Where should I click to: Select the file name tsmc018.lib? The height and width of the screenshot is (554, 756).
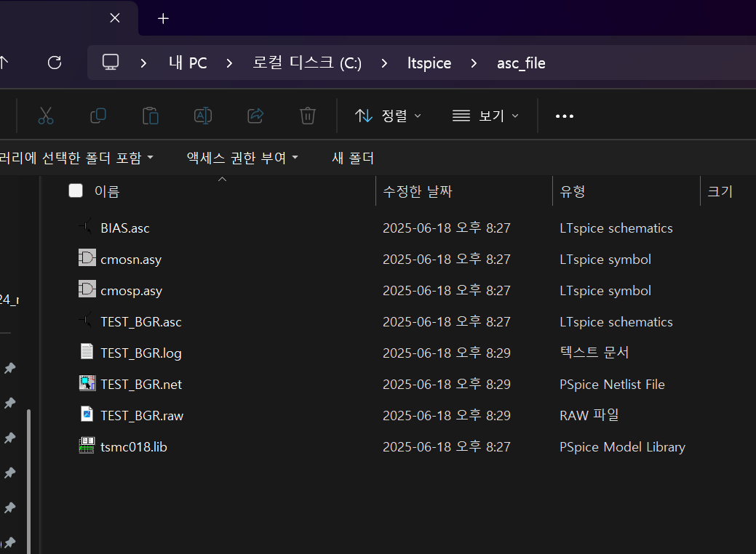134,447
